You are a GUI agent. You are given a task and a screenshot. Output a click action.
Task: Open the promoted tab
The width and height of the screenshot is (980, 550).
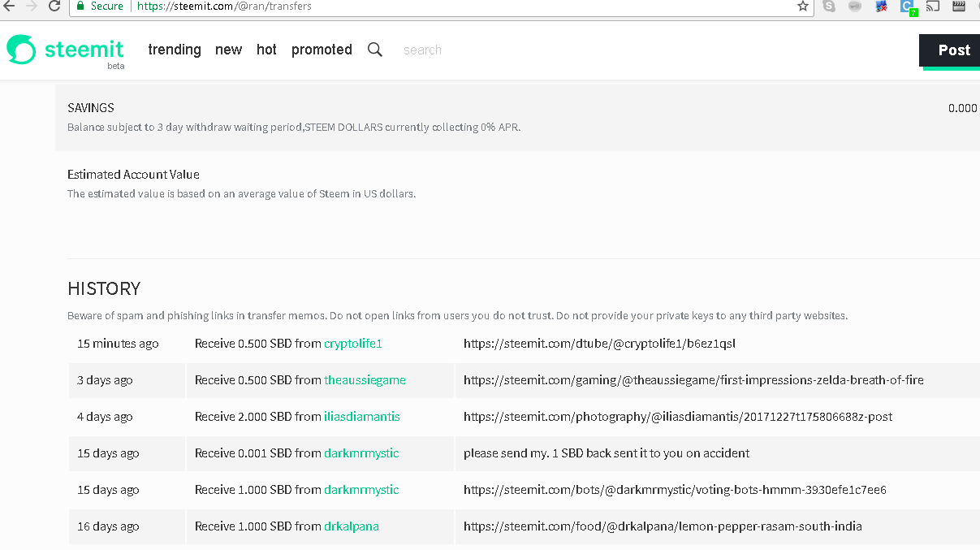click(322, 50)
